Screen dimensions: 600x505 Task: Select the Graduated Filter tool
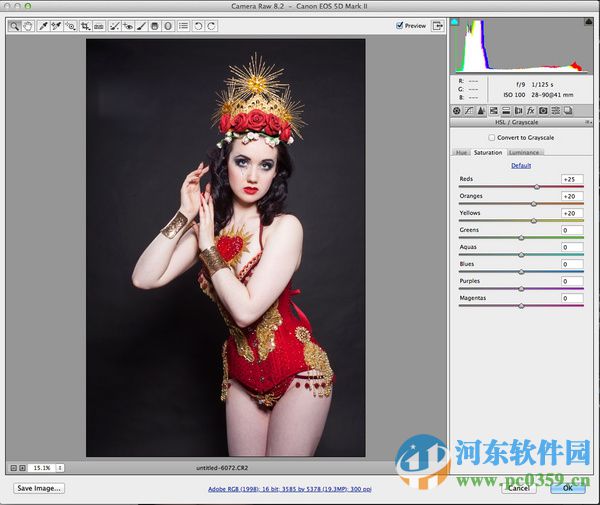[155, 26]
